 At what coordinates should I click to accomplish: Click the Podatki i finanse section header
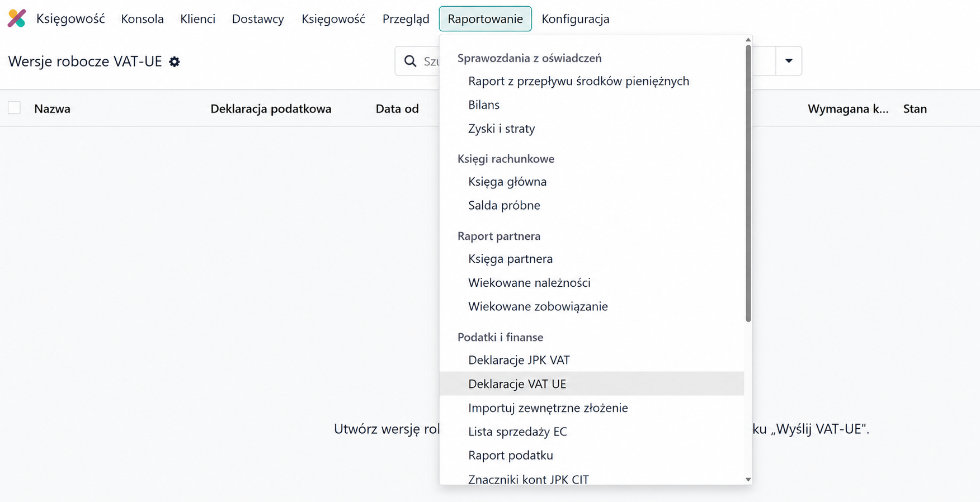coord(500,337)
